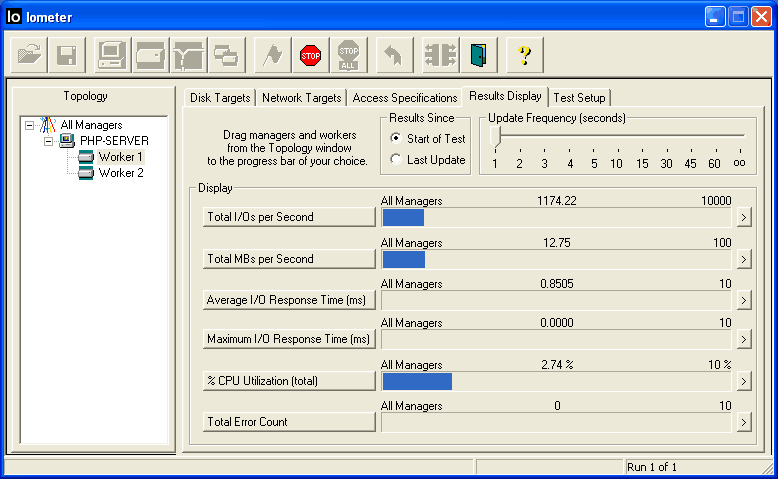Click the All Managers tree icon
The width and height of the screenshot is (778, 479).
[x=48, y=125]
